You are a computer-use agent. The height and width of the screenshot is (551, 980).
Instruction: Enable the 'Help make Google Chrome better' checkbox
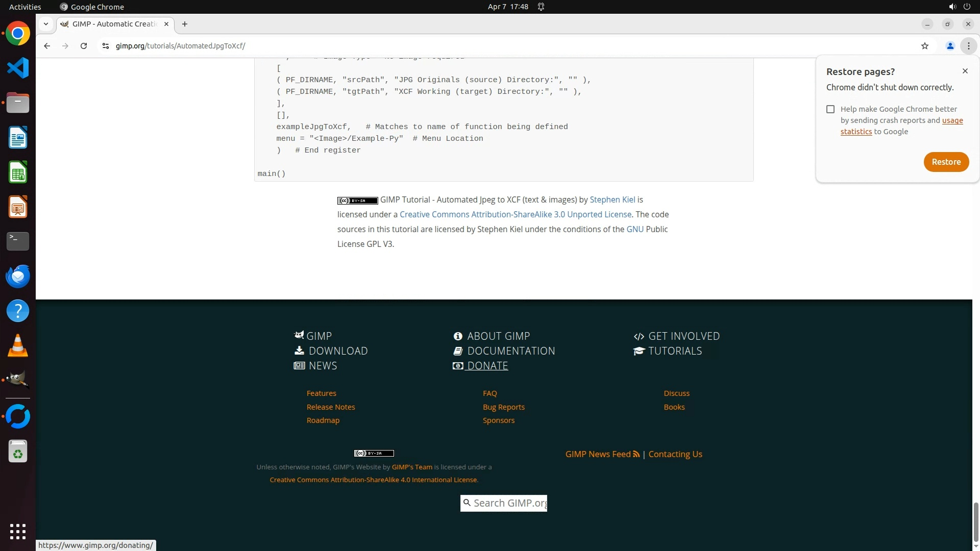pyautogui.click(x=830, y=109)
